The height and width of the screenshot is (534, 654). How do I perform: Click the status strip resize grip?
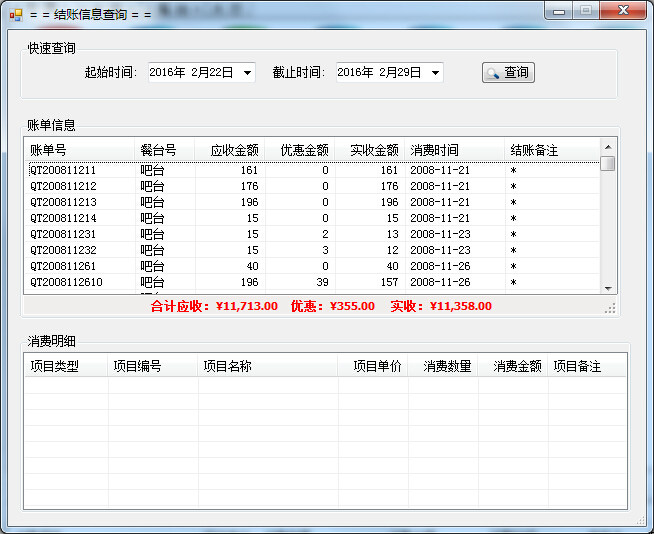click(x=610, y=309)
